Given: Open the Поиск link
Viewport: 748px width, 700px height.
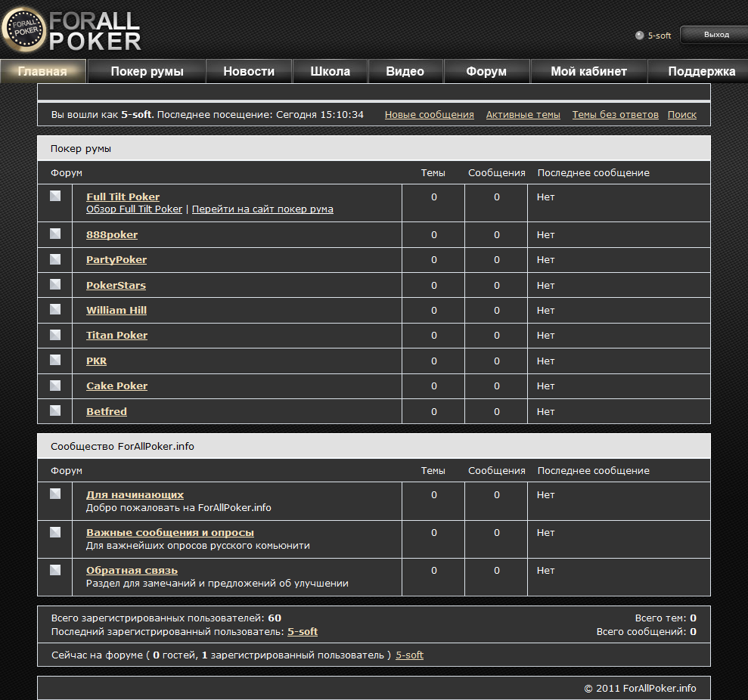Looking at the screenshot, I should tap(681, 115).
